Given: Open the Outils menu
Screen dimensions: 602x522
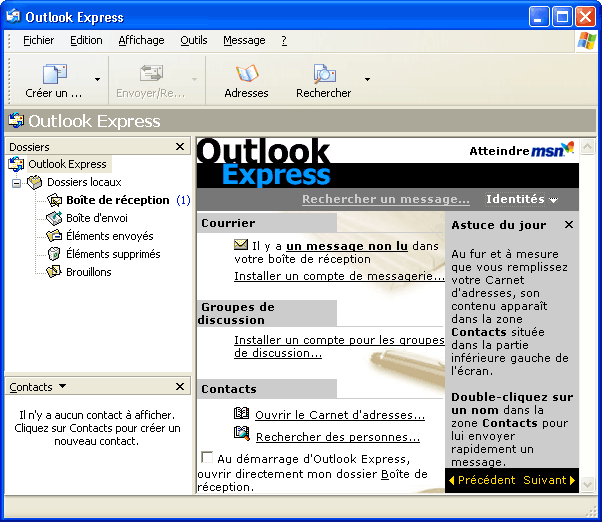Looking at the screenshot, I should pos(194,40).
